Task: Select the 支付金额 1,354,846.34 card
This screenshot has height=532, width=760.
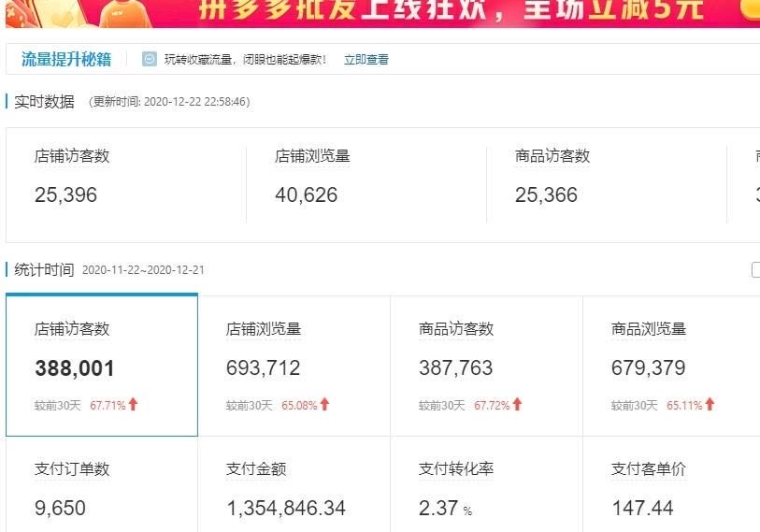Action: [x=294, y=488]
